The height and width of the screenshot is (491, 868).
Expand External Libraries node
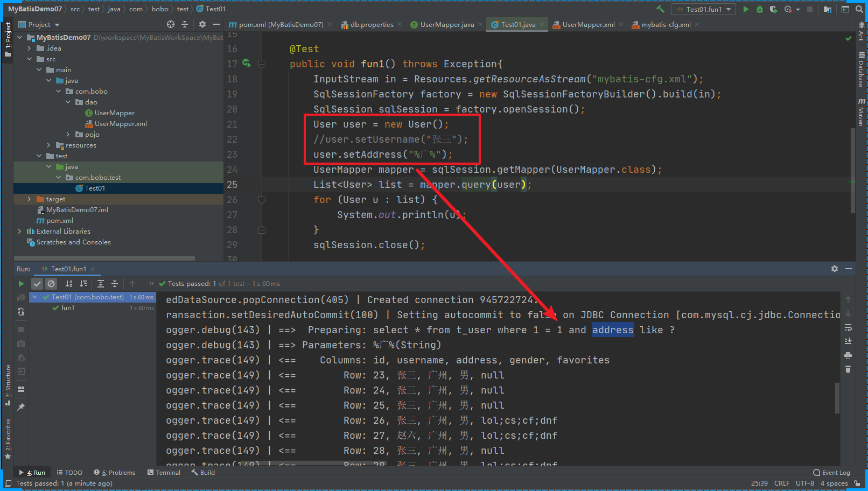coord(20,232)
